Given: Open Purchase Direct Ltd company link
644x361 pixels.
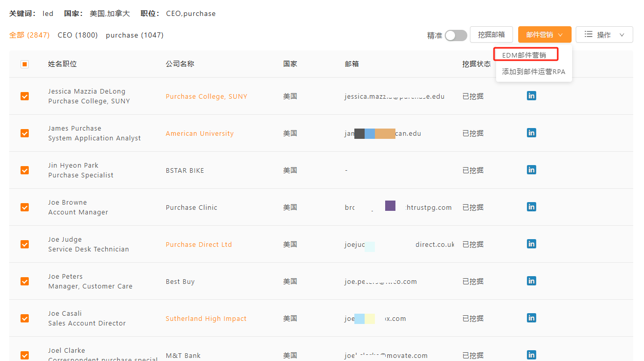Looking at the screenshot, I should (199, 244).
